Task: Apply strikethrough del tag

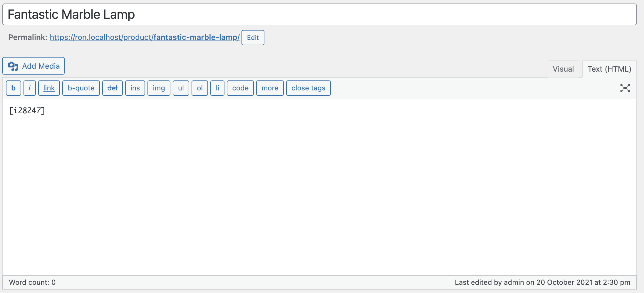Action: coord(112,88)
